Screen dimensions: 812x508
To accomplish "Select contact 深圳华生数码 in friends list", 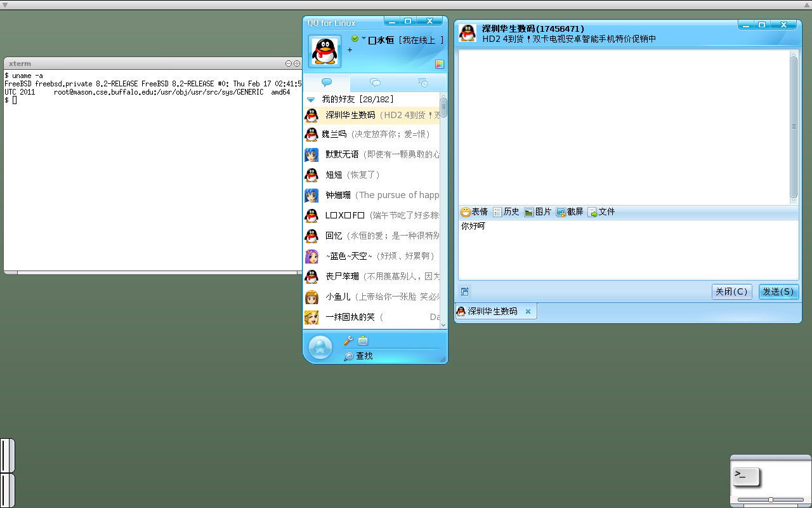I will pyautogui.click(x=372, y=115).
